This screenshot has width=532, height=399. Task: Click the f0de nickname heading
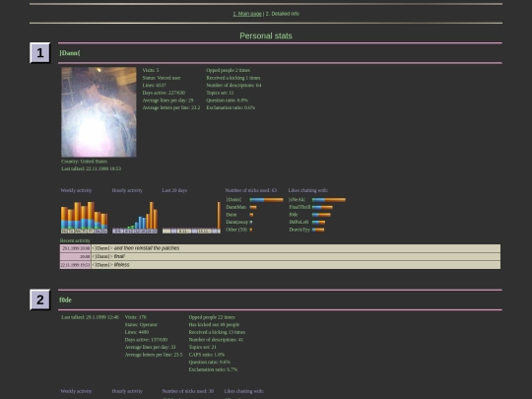tap(65, 299)
